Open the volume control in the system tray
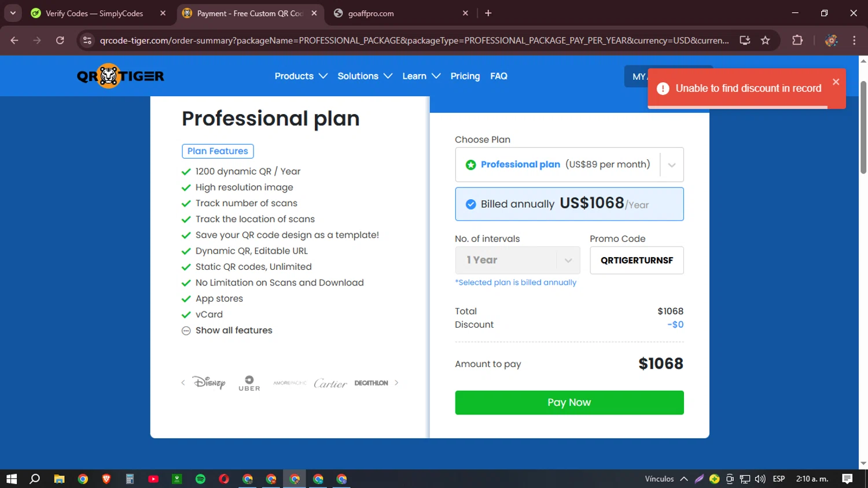868x488 pixels. pos(760,479)
